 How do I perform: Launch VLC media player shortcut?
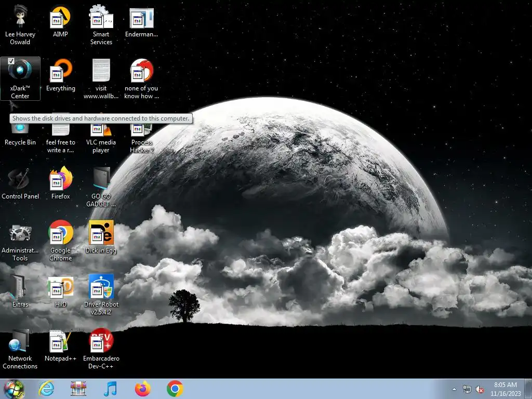(x=101, y=138)
